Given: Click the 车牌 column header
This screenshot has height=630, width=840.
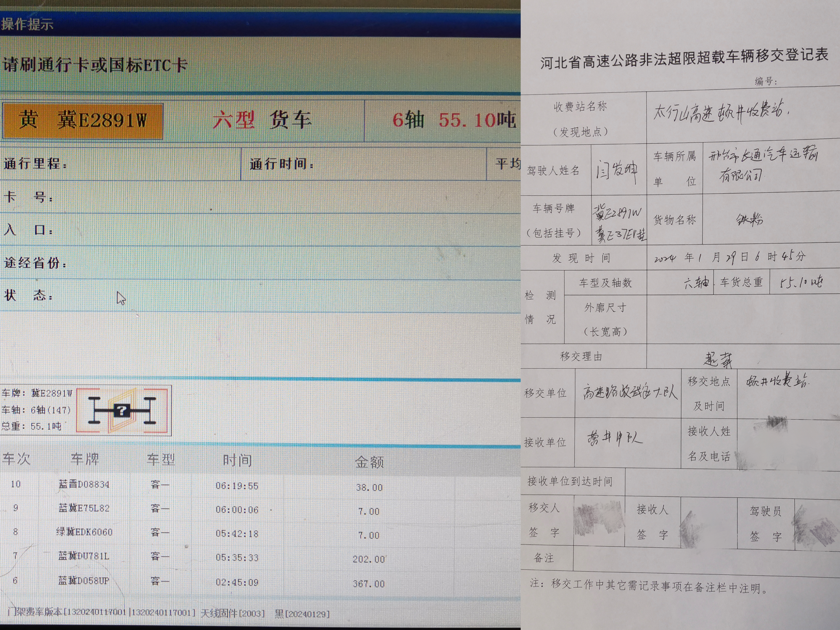Looking at the screenshot, I should pyautogui.click(x=85, y=459).
